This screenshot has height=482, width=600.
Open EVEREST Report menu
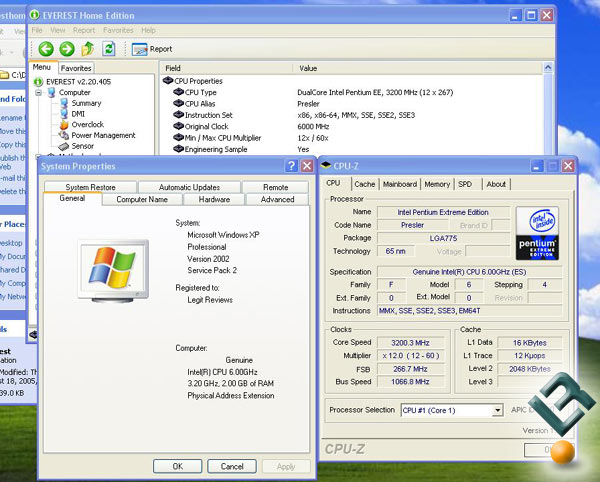tap(84, 30)
